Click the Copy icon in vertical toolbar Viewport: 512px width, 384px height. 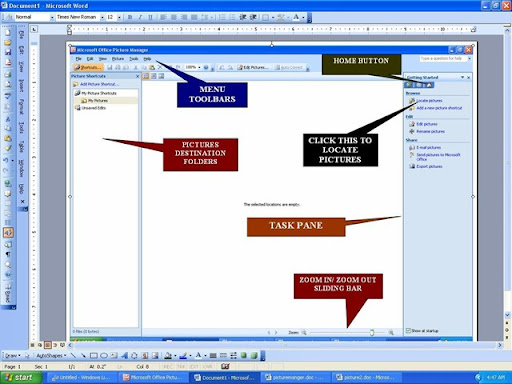8,128
